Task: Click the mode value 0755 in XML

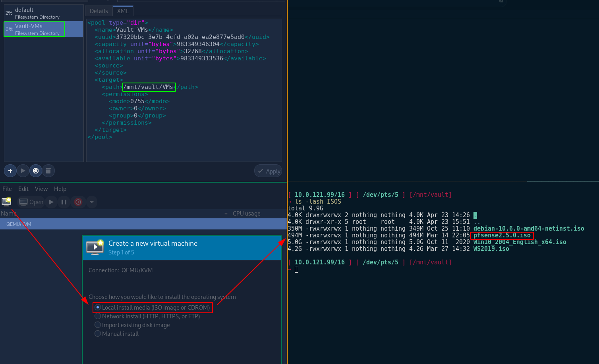Action: 137,101
